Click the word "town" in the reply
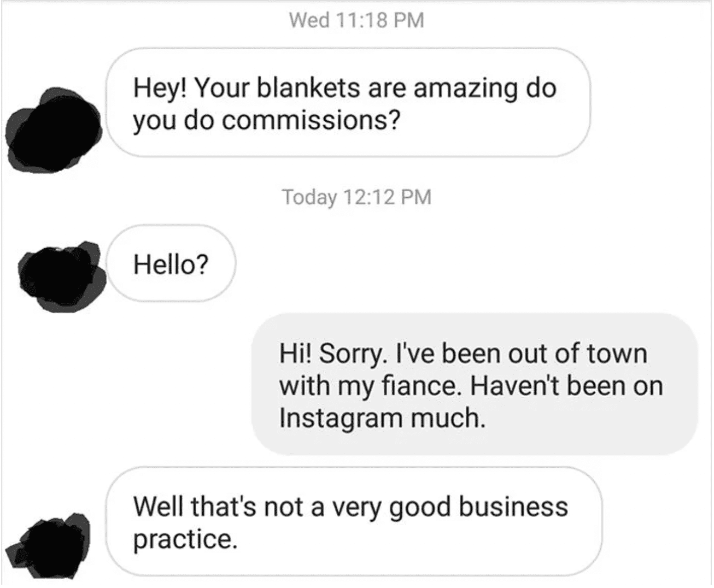The image size is (714, 588). point(617,354)
